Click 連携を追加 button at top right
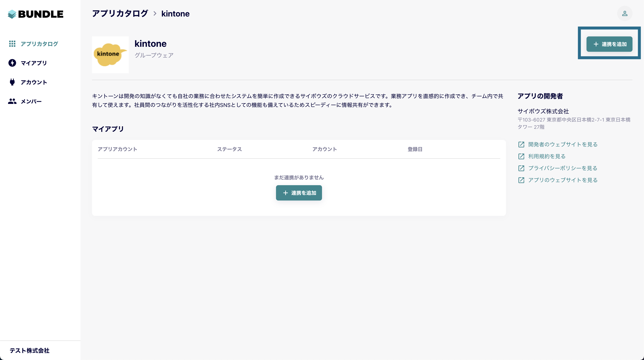This screenshot has width=644, height=360. pos(609,44)
